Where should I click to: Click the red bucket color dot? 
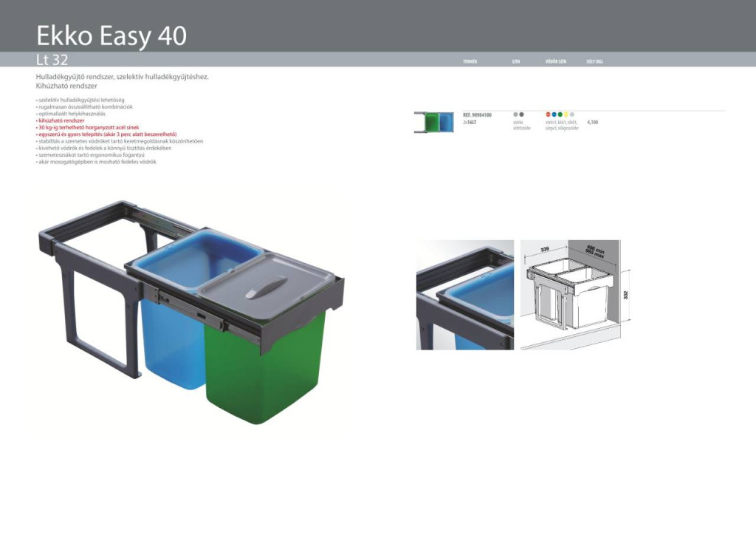point(548,115)
